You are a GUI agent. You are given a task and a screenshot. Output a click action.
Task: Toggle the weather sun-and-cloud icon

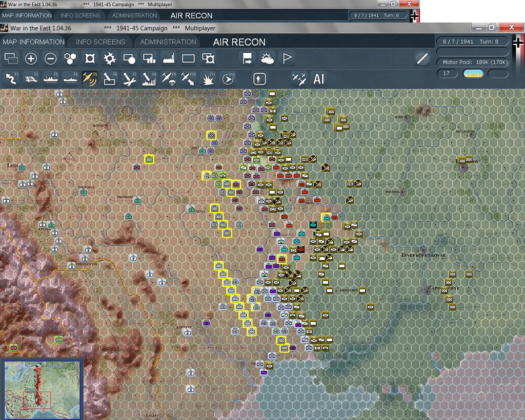click(x=267, y=58)
